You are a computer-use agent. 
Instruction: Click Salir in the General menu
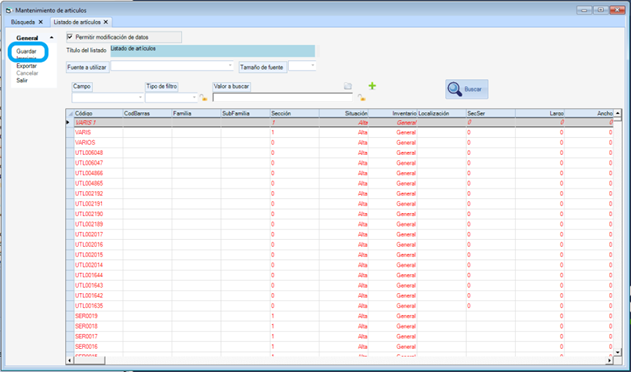[22, 80]
